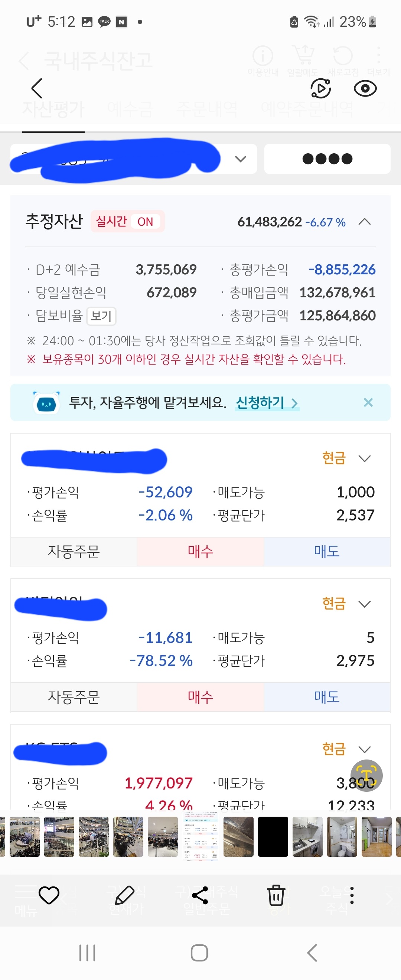Tap the yellow text extraction icon
This screenshot has width=401, height=980.
click(x=366, y=775)
